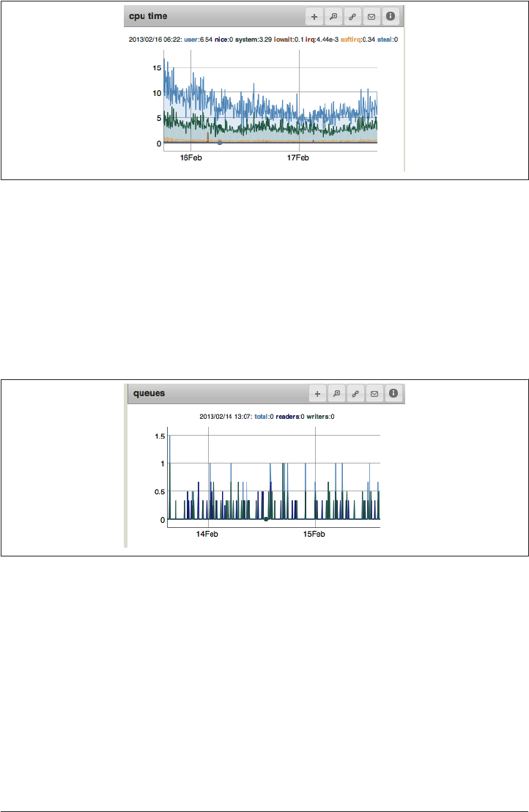The image size is (529, 812).
Task: Click the 'writers' legend label in queues
Action: (317, 417)
